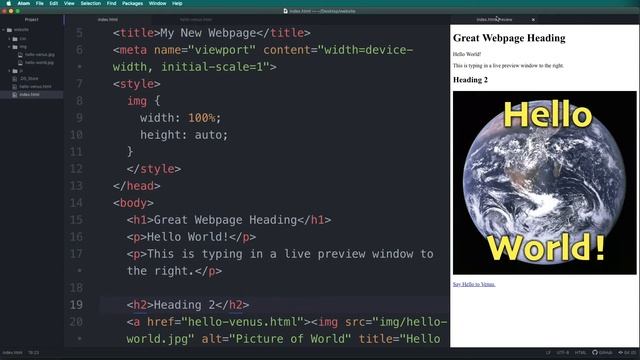
Task: Select index.html in project tree
Action: coord(29,95)
